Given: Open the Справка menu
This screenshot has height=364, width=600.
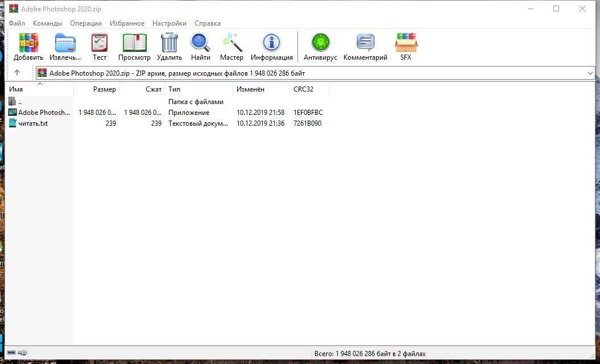Looking at the screenshot, I should coord(208,23).
